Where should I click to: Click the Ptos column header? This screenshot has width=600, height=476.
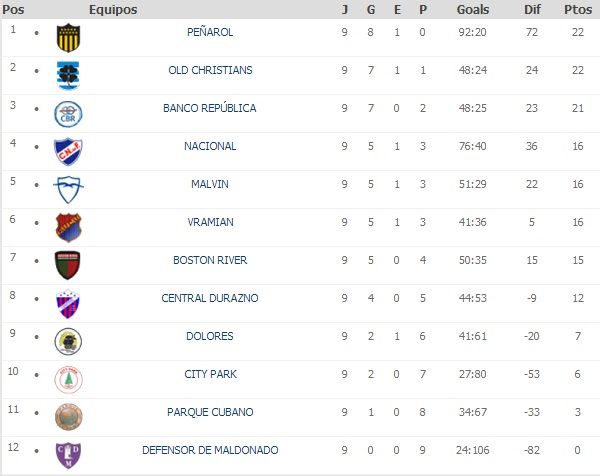pyautogui.click(x=578, y=9)
